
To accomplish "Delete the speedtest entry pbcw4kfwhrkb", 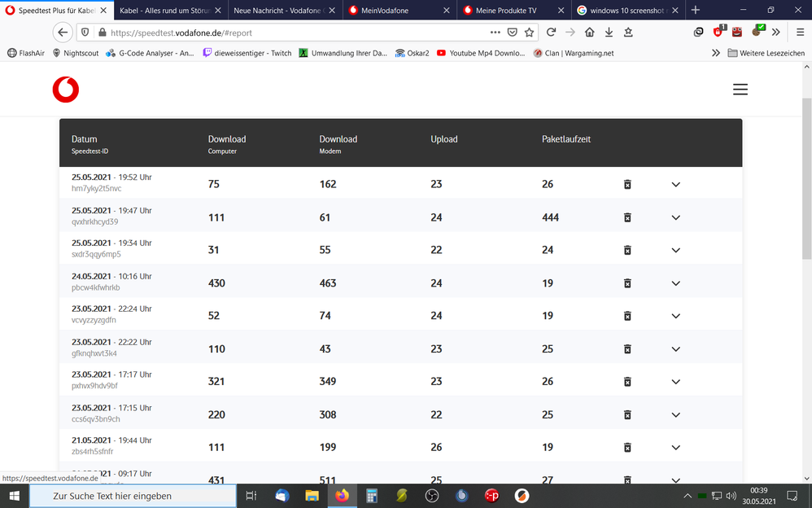I will click(627, 283).
